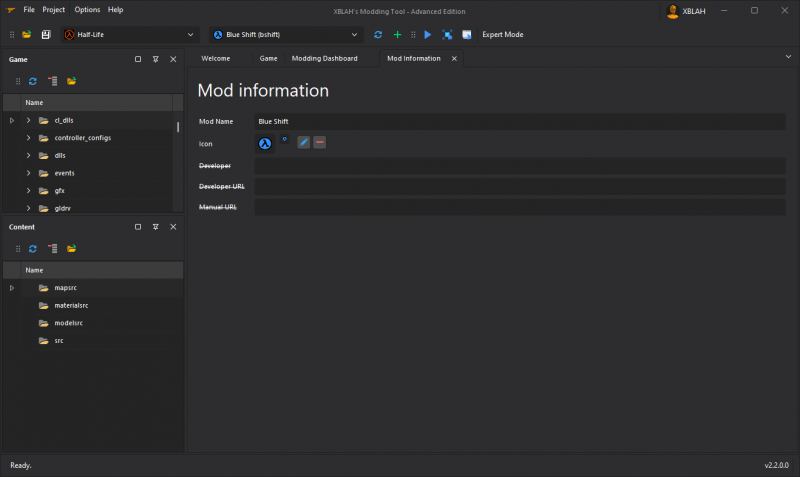
Task: Toggle pin on the Content panel
Action: [156, 227]
